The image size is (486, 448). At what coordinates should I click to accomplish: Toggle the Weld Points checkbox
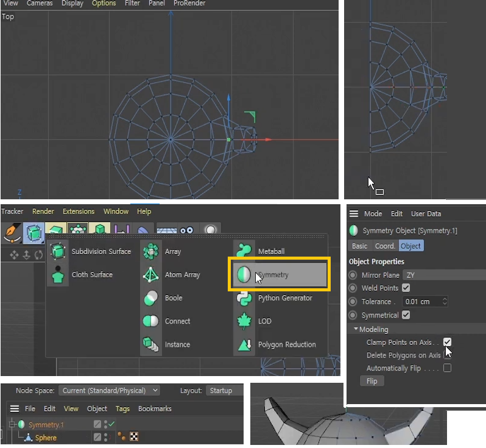pos(406,288)
